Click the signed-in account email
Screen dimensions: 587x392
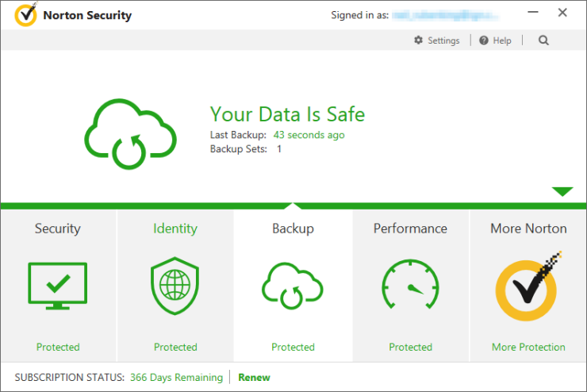click(446, 15)
